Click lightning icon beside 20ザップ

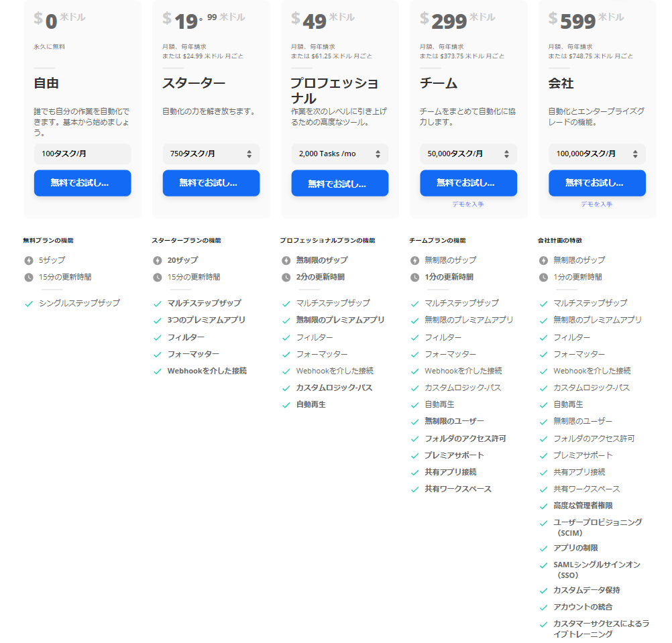coord(158,260)
